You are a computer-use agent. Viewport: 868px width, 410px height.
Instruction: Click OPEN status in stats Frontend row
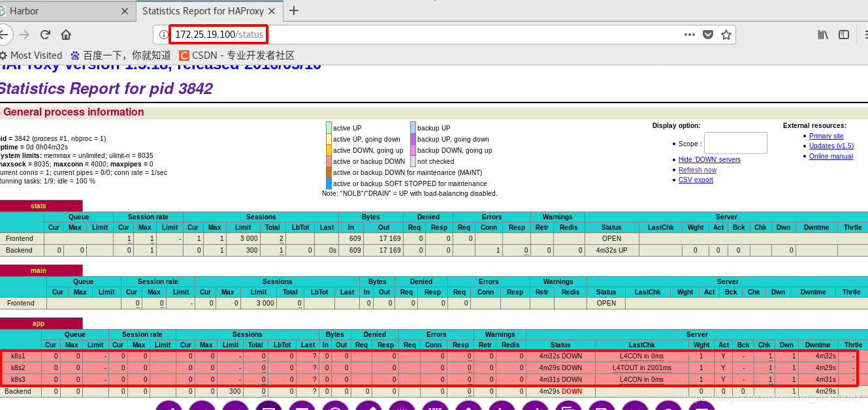[x=611, y=238]
